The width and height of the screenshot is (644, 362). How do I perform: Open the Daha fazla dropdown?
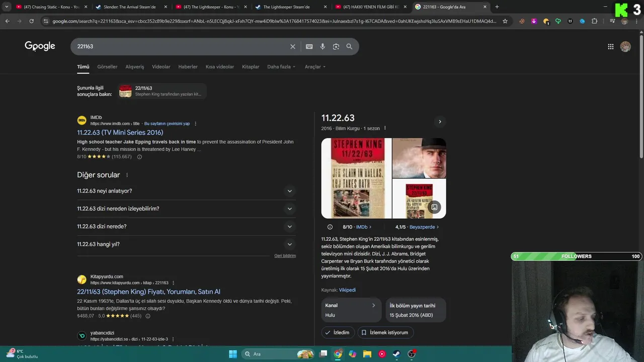coord(281,67)
